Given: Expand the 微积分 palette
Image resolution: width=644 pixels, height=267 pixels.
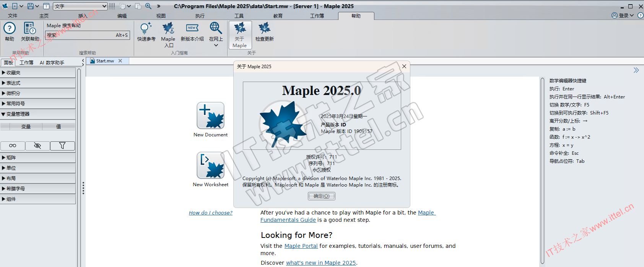Looking at the screenshot, I should pyautogui.click(x=38, y=93).
